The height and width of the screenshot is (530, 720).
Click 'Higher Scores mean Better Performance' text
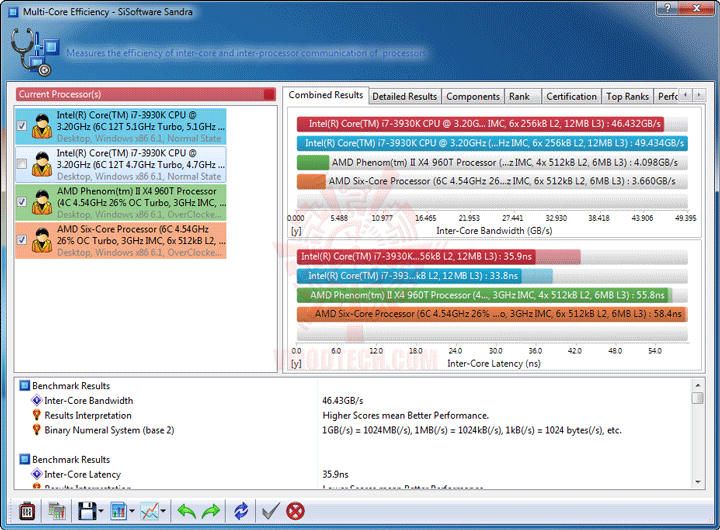pyautogui.click(x=405, y=415)
